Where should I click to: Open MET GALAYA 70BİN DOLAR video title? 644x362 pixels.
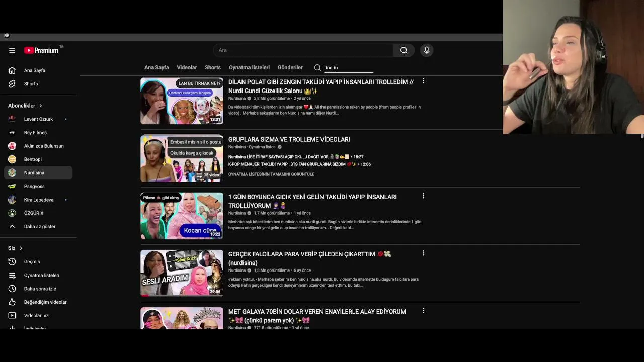pos(317,316)
